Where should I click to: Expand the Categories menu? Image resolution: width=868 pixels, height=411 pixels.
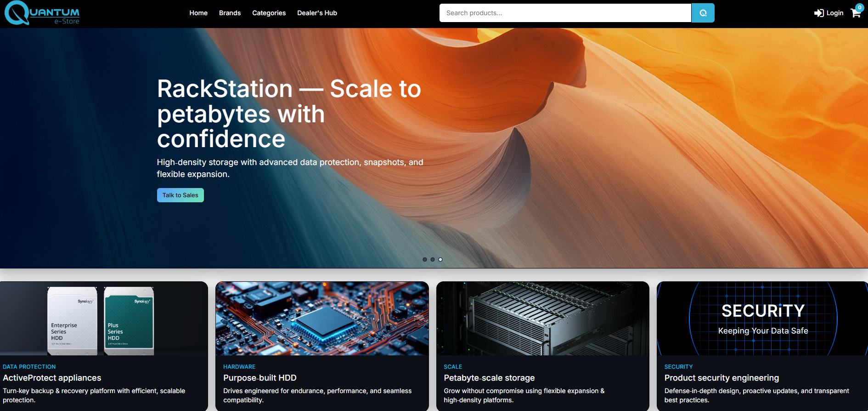coord(269,13)
